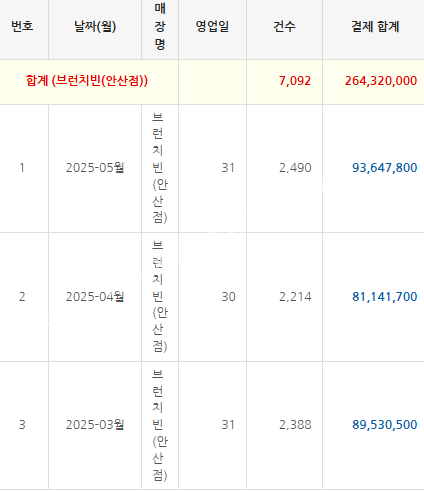Select the 2025-04월 date cell
The width and height of the screenshot is (424, 491).
tap(95, 297)
